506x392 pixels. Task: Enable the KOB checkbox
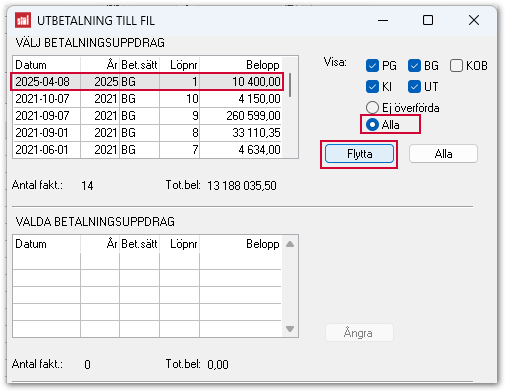click(456, 66)
